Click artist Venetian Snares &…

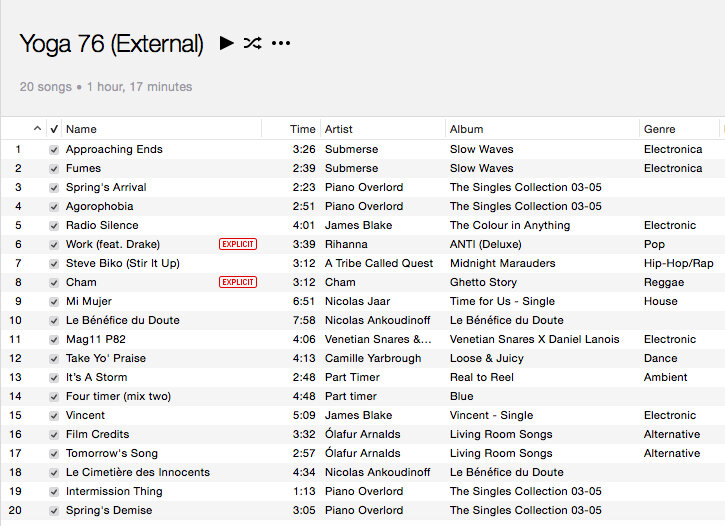click(x=378, y=339)
